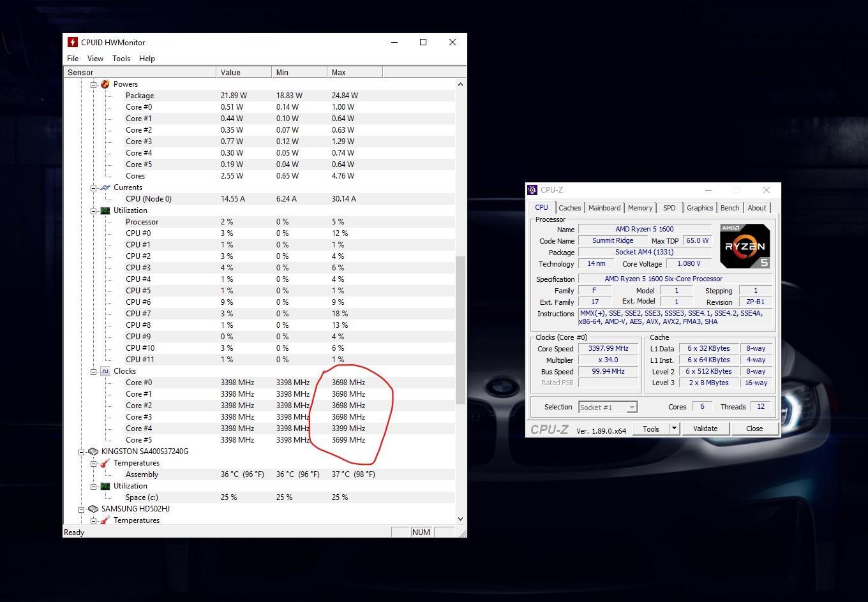
Task: Click the Core Speed value 3397.99 MHz
Action: click(608, 349)
